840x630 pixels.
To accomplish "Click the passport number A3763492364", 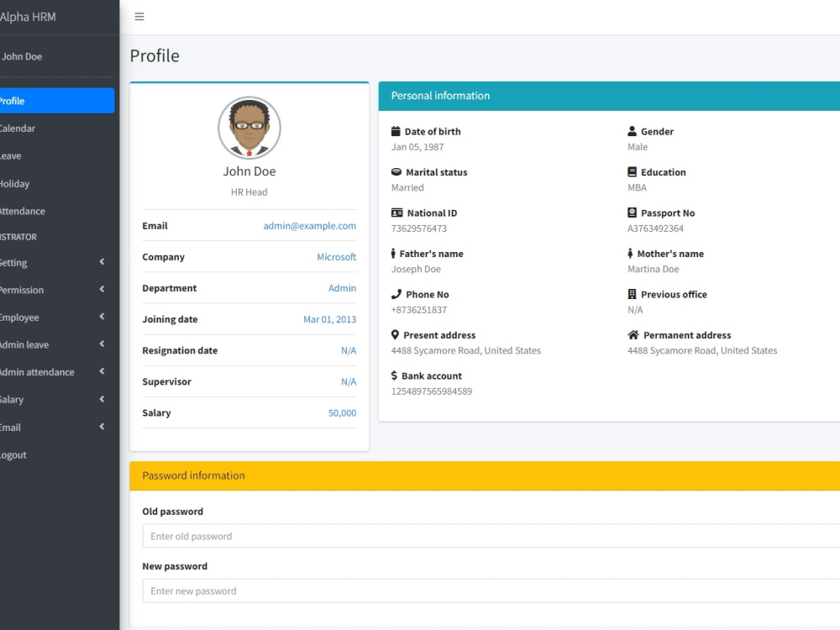I will [656, 228].
